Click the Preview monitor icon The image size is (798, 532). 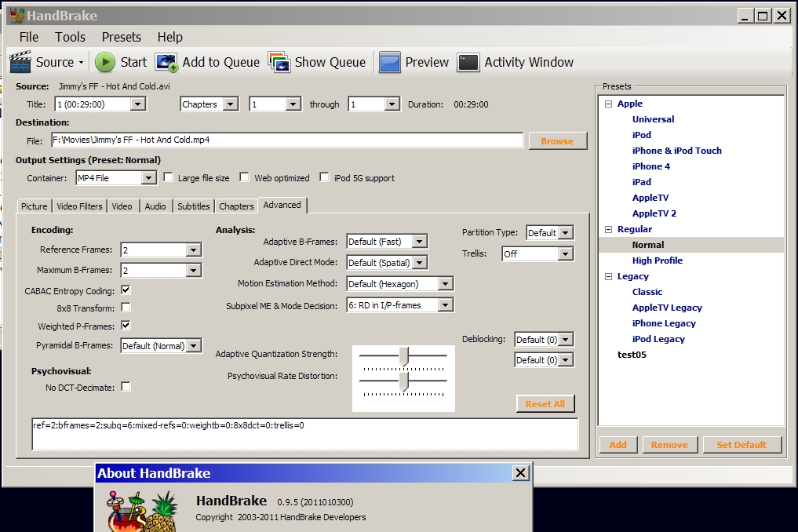[x=390, y=62]
